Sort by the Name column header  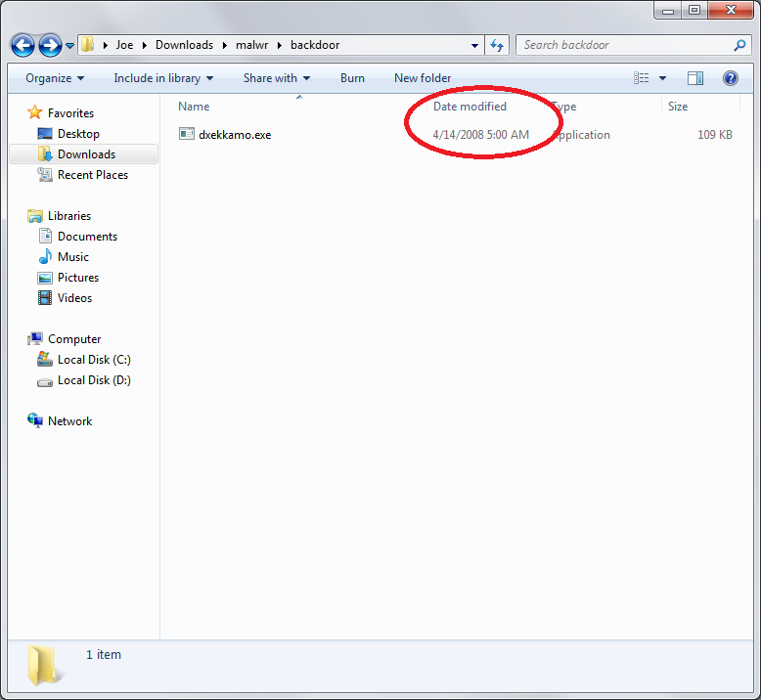click(194, 107)
